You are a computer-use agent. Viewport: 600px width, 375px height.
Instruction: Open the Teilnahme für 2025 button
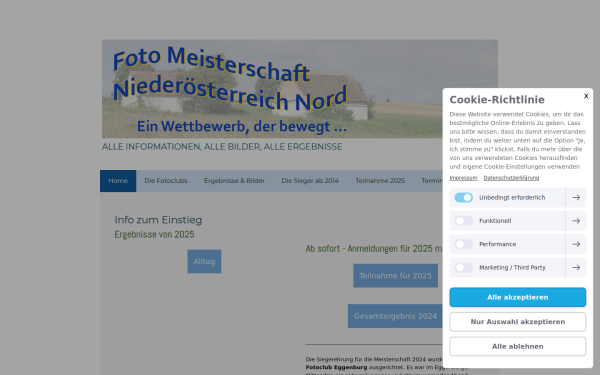point(395,276)
